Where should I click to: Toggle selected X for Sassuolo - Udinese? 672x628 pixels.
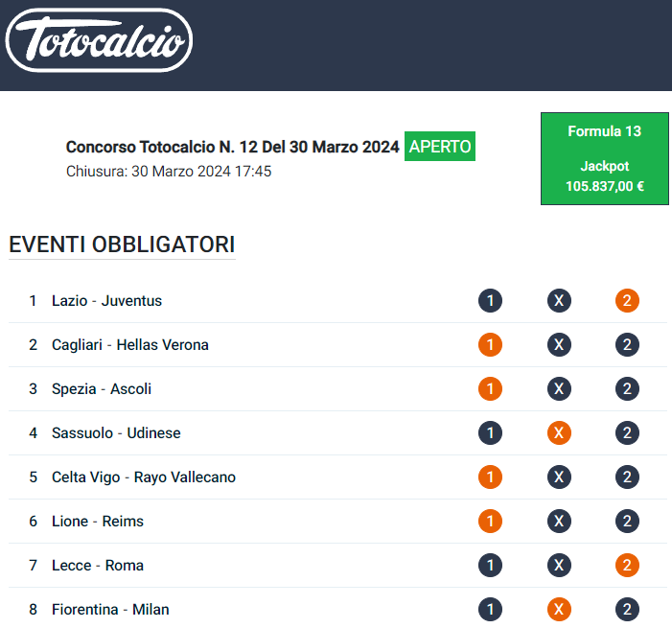pos(559,433)
